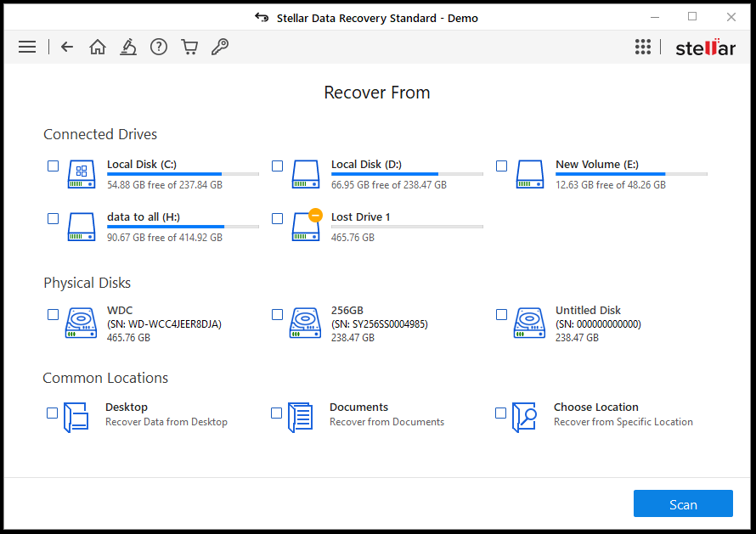Click the Local Disk (C:) drive icon
Viewport: 756px width, 534px height.
[82, 174]
